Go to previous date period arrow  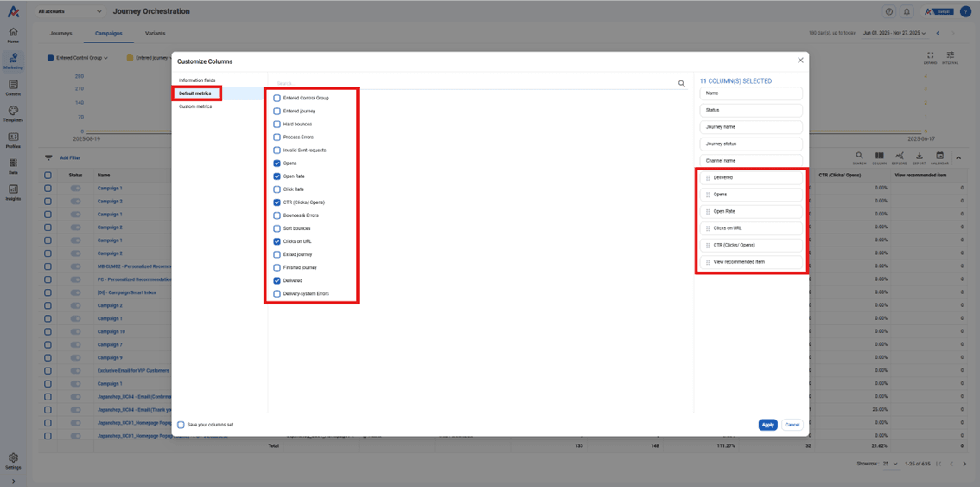coord(939,33)
